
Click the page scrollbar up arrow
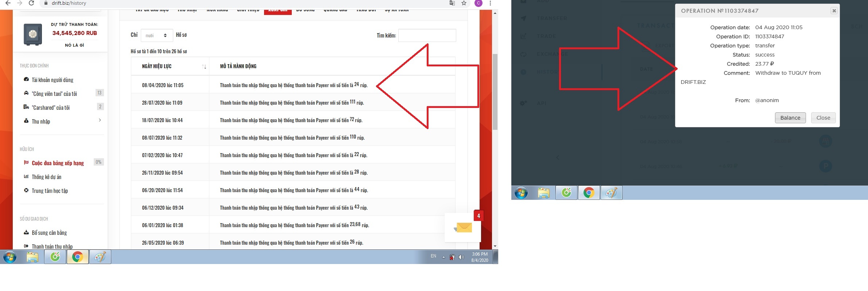pyautogui.click(x=495, y=13)
